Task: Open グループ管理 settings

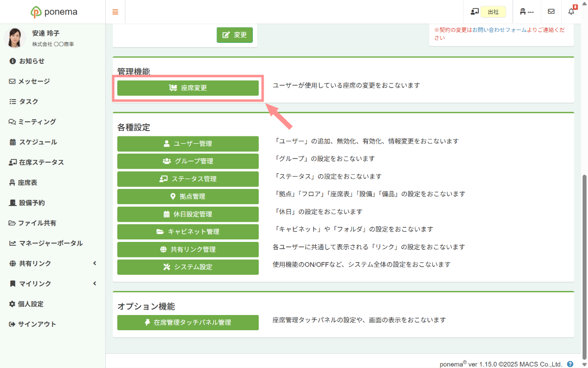Action: (188, 161)
